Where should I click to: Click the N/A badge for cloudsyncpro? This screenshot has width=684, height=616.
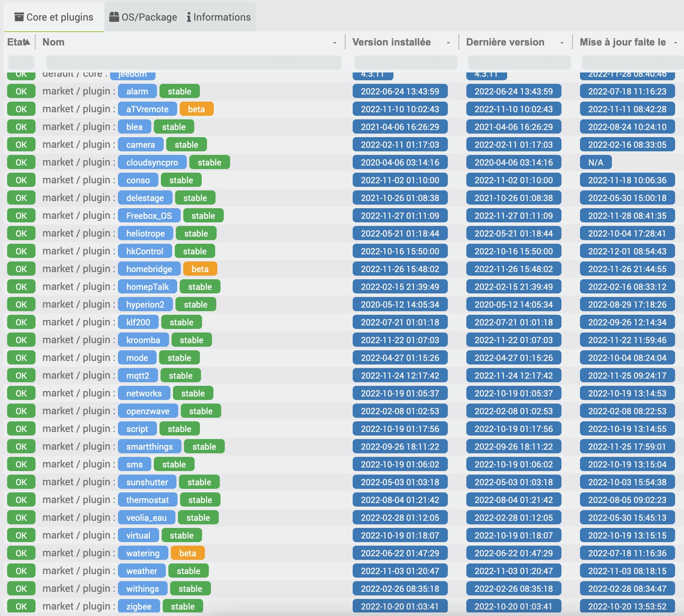(595, 162)
